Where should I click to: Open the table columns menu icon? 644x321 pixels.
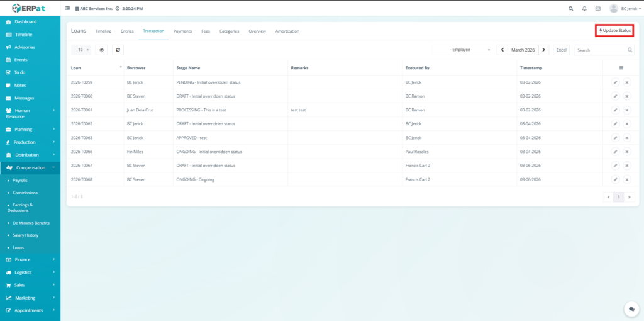click(x=621, y=67)
